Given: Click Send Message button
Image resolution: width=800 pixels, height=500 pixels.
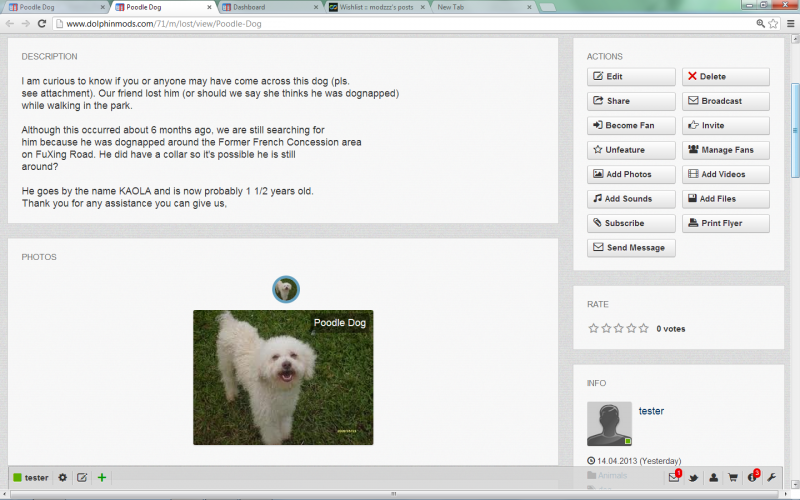Looking at the screenshot, I should (x=631, y=248).
